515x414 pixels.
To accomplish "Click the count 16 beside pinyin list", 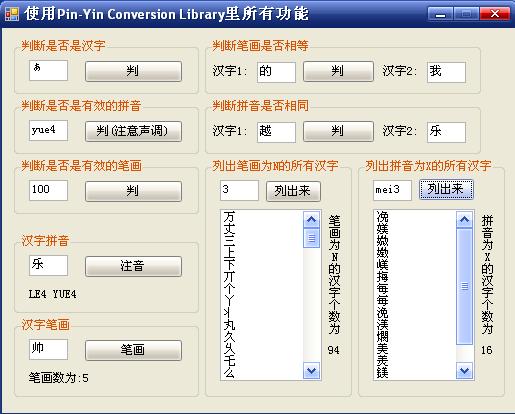I will pos(487,350).
